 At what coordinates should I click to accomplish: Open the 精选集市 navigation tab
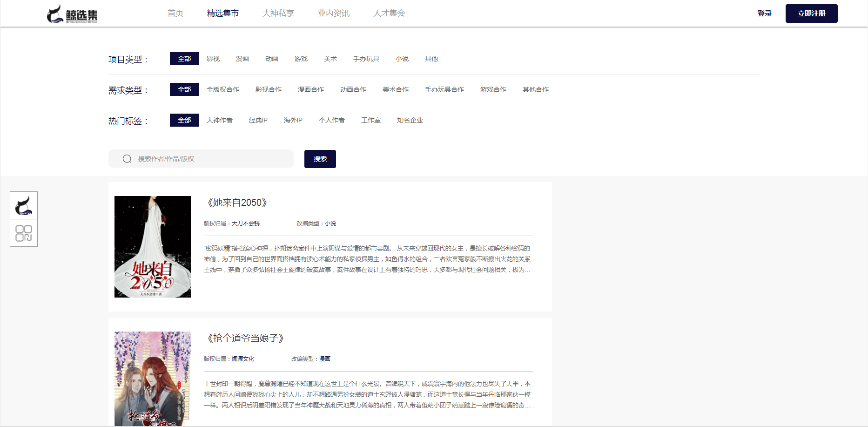pos(222,13)
